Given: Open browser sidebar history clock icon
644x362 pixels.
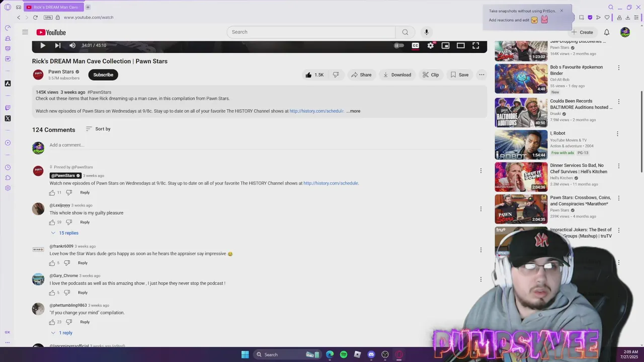Looking at the screenshot, I should (8, 167).
